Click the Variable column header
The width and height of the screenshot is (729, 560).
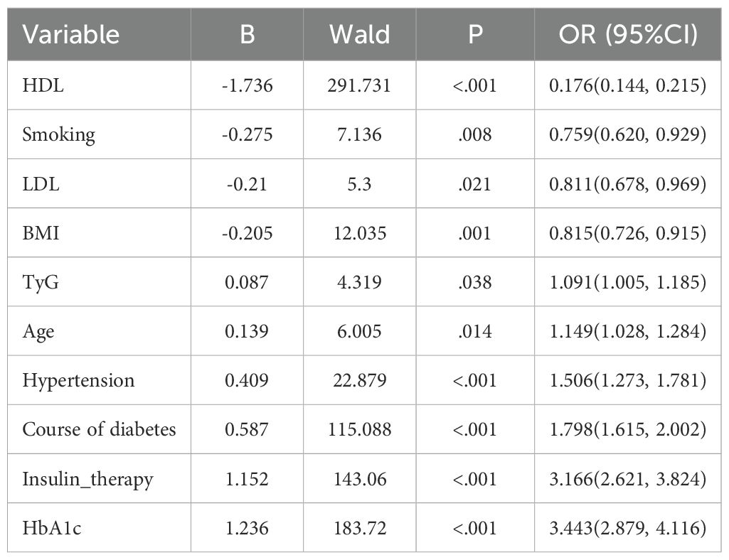[71, 35]
